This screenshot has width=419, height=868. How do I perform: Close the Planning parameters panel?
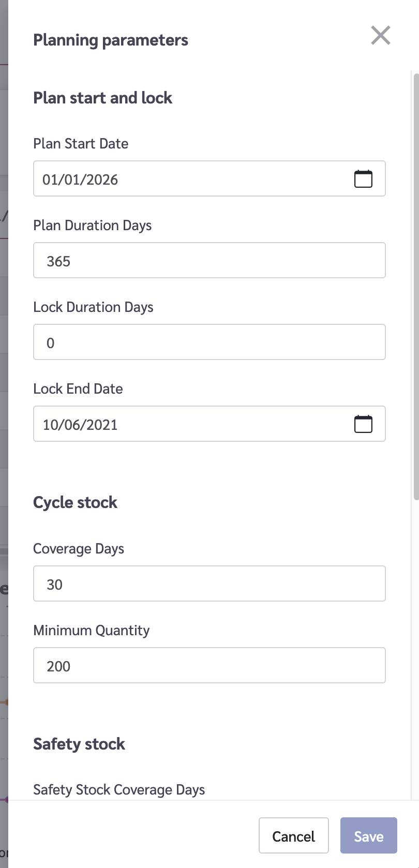[x=380, y=36]
